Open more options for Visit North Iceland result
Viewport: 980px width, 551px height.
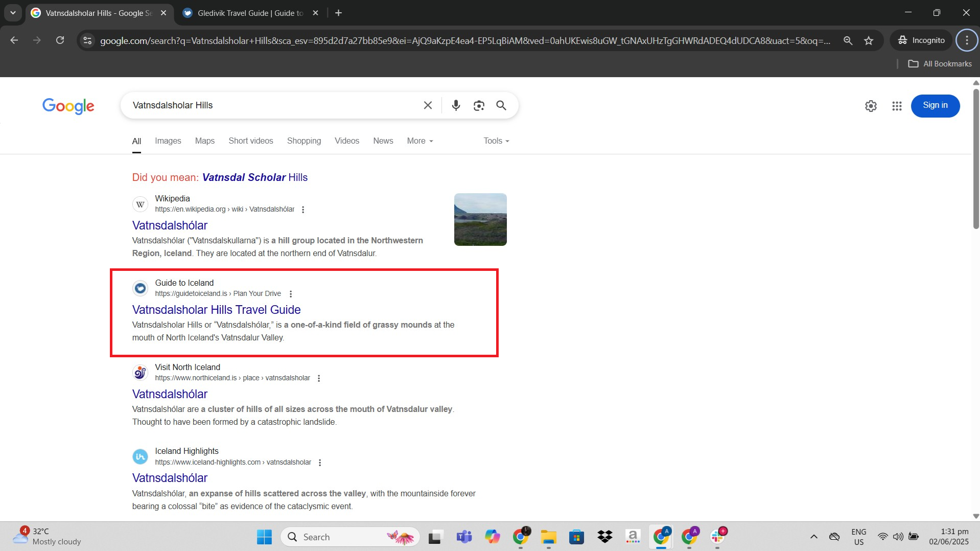click(x=319, y=378)
